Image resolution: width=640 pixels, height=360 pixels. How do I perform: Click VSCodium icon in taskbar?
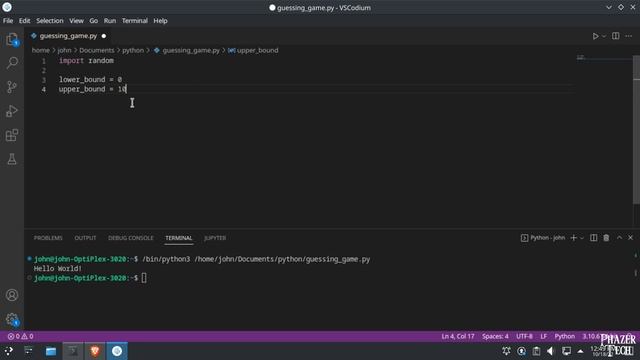pyautogui.click(x=117, y=351)
